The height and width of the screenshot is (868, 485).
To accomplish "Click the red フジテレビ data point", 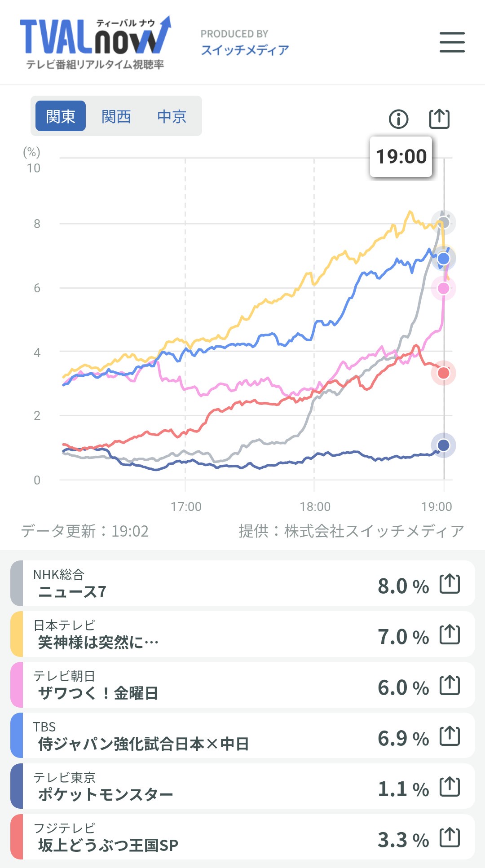I will (444, 373).
